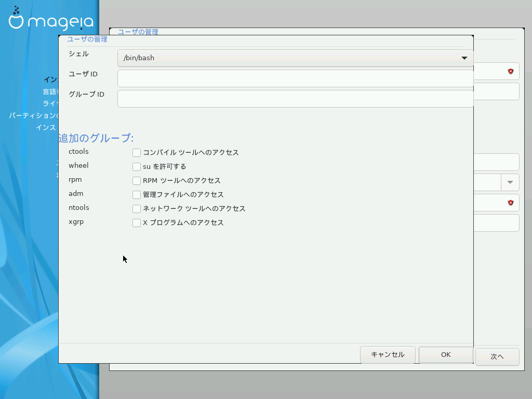This screenshot has width=532, height=399.
Task: Click the 追加のグループ: heading
Action: pos(96,138)
